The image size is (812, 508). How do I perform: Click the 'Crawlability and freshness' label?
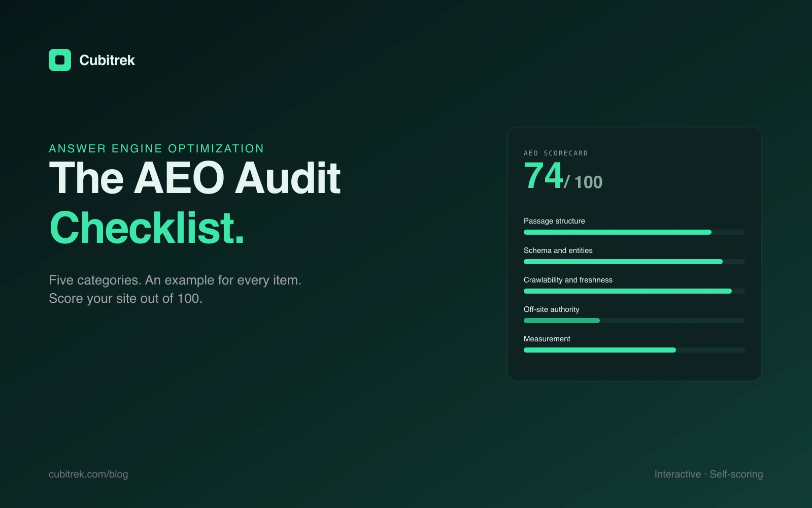tap(568, 280)
